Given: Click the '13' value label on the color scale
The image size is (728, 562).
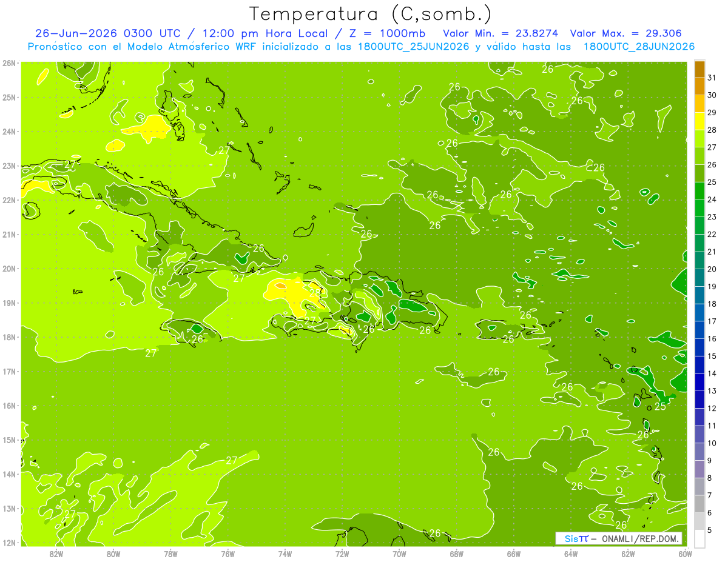Looking at the screenshot, I should [712, 391].
